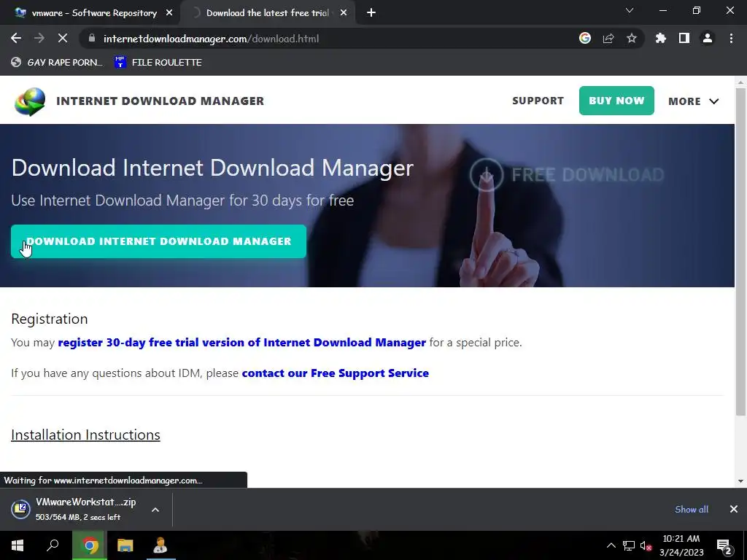Open the Google lens icon in address bar

pos(585,39)
